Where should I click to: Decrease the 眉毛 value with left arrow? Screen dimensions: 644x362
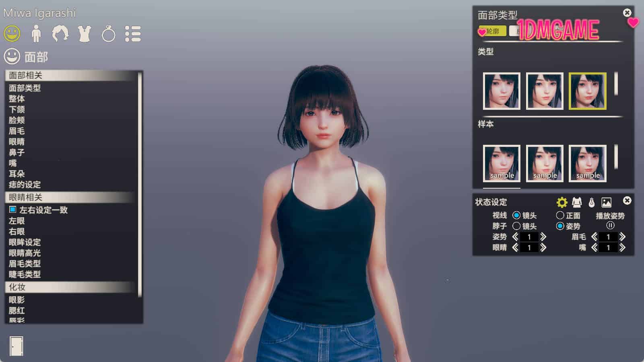point(594,237)
